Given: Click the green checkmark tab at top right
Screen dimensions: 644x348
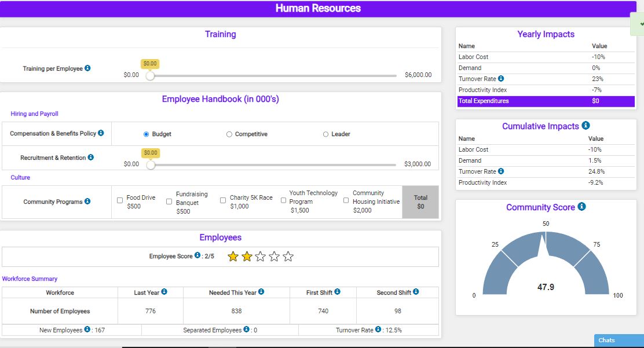Looking at the screenshot, I should click(638, 24).
